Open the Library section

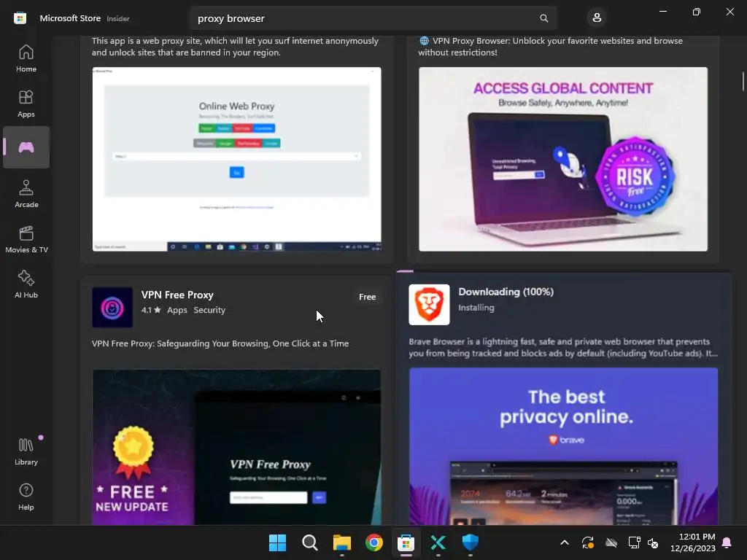tap(26, 451)
